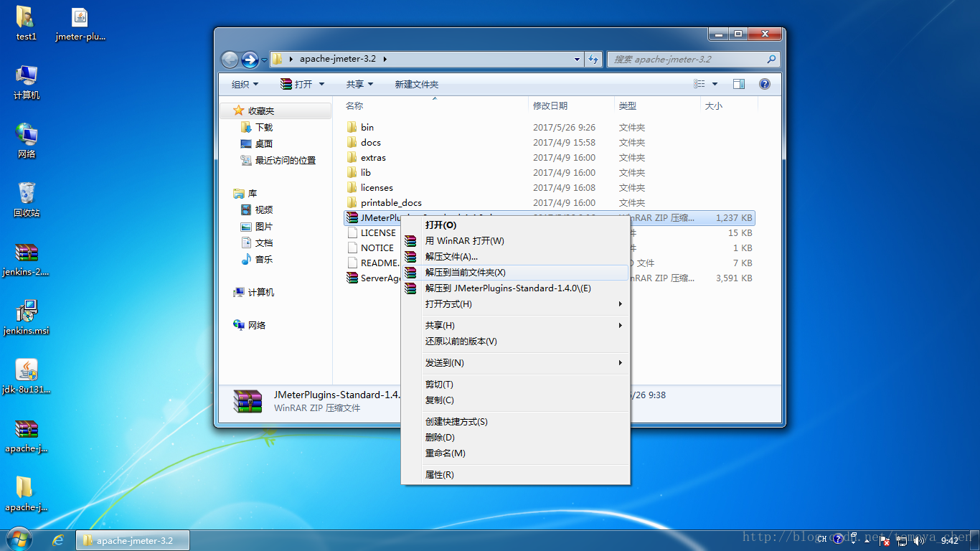Screen dimensions: 980x551
Task: Choose 属性(R) in context menu
Action: click(515, 474)
